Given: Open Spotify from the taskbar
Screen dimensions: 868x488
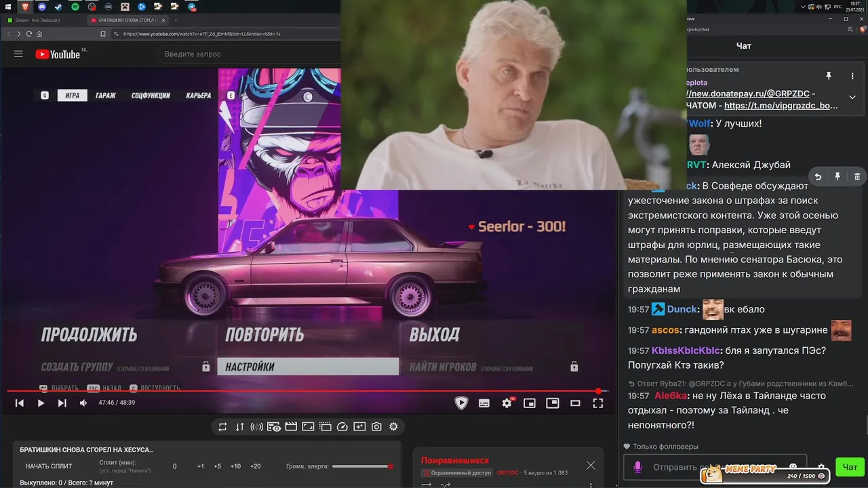Looking at the screenshot, I should click(75, 6).
